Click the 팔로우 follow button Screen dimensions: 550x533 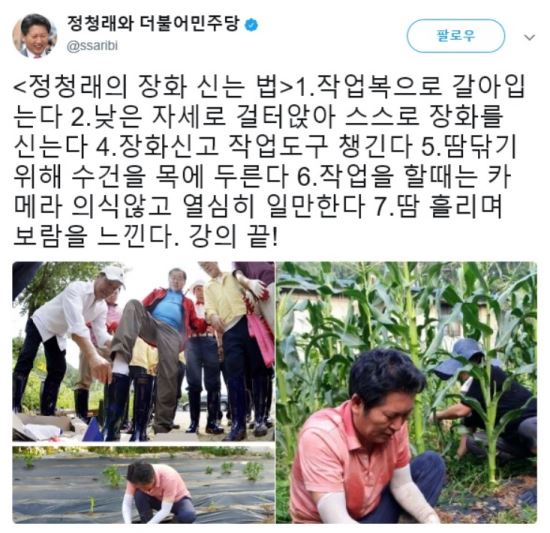click(456, 36)
